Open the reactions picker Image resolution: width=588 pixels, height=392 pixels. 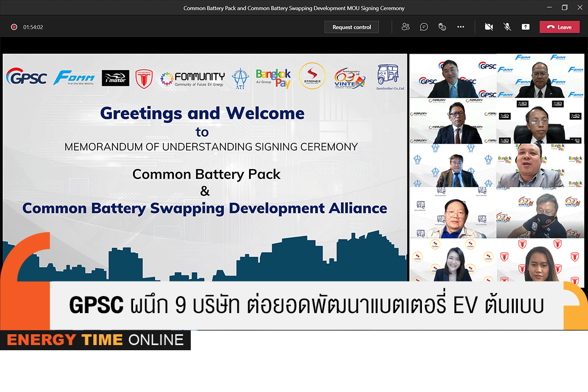pyautogui.click(x=442, y=27)
